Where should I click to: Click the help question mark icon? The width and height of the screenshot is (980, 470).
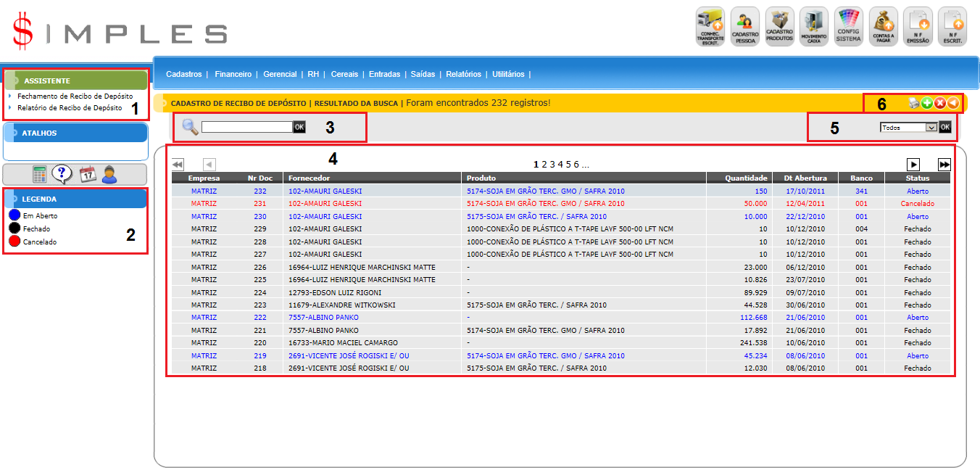[x=62, y=174]
